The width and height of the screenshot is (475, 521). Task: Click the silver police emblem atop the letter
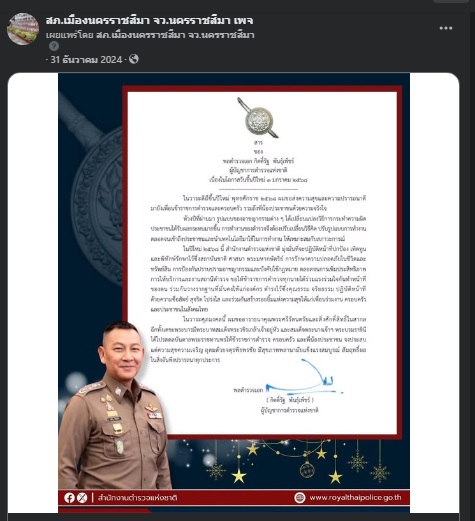[x=258, y=118]
